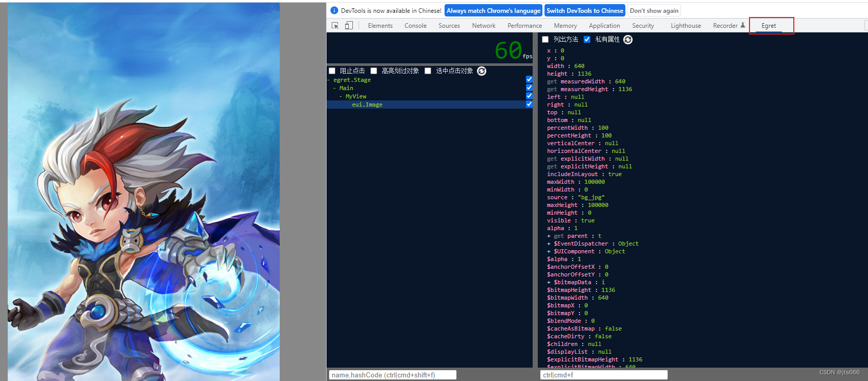Click the ctrl|cmd+f property search field
This screenshot has width=868, height=381.
604,375
